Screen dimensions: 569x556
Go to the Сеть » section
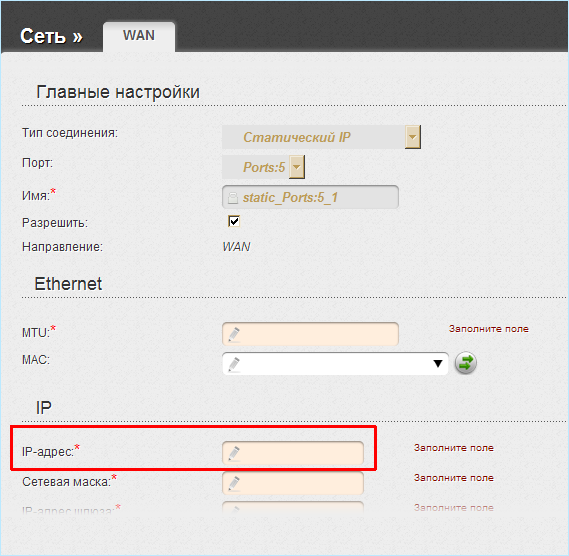tap(51, 36)
